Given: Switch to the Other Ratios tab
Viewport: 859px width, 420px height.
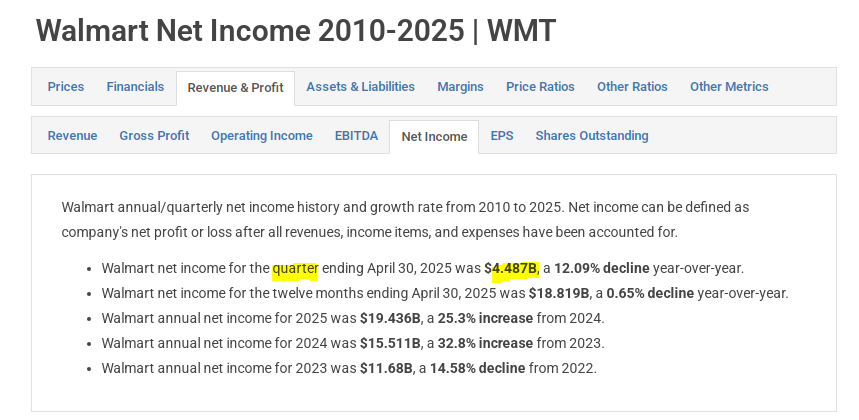Looking at the screenshot, I should coord(632,87).
